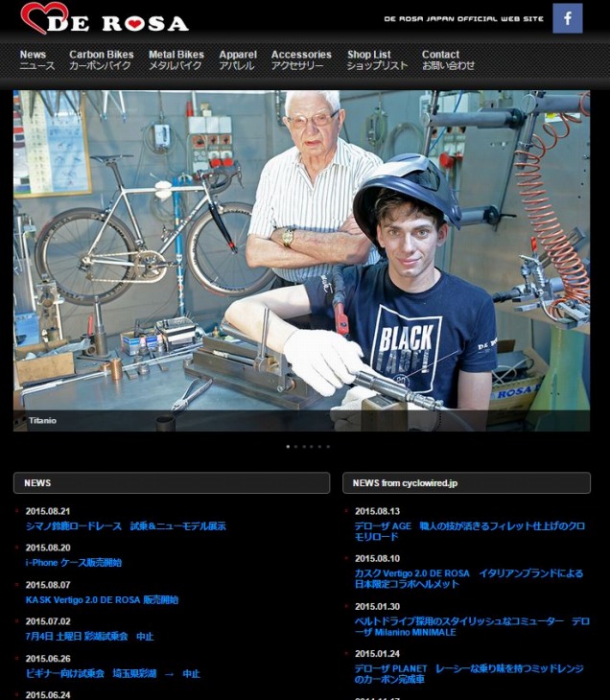Open the デローザ AGE cyclowired article
610x700 pixels.
pyautogui.click(x=470, y=531)
